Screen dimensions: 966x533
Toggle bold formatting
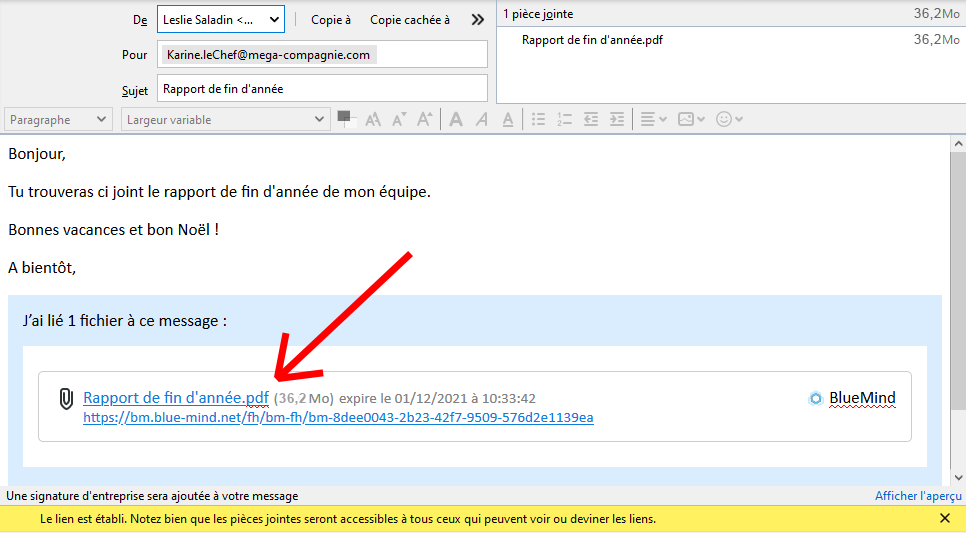tap(456, 119)
